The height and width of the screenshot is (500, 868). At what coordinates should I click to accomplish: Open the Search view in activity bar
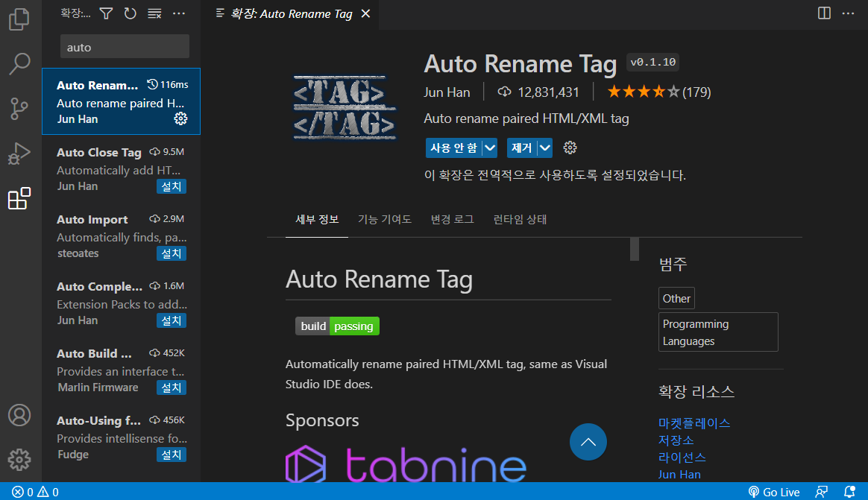tap(19, 63)
